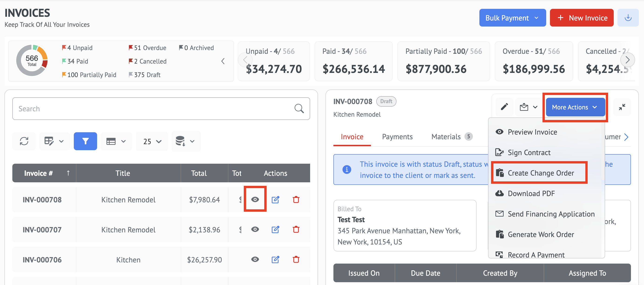The image size is (644, 285).
Task: Toggle the blue filter button
Action: click(85, 141)
